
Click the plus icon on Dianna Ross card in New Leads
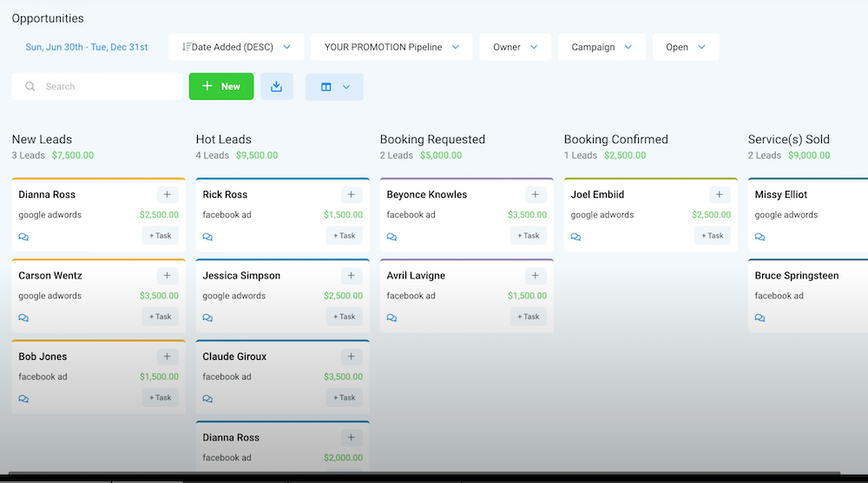(x=168, y=194)
